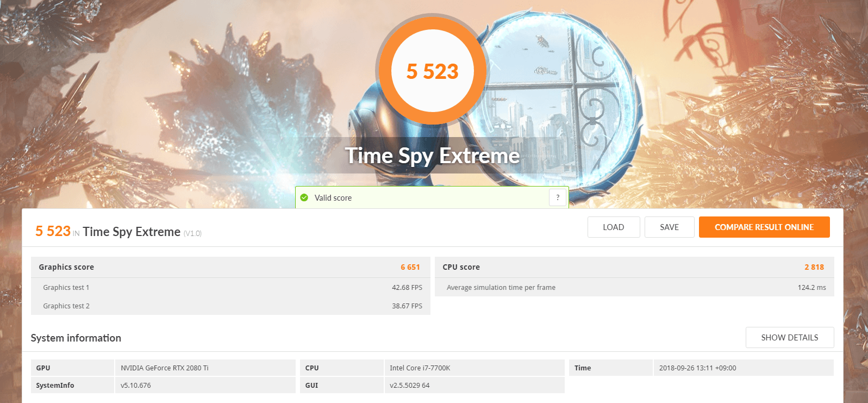868x403 pixels.
Task: Click the 2018-09-26 13:11 +09:00 timestamp
Action: coord(698,368)
